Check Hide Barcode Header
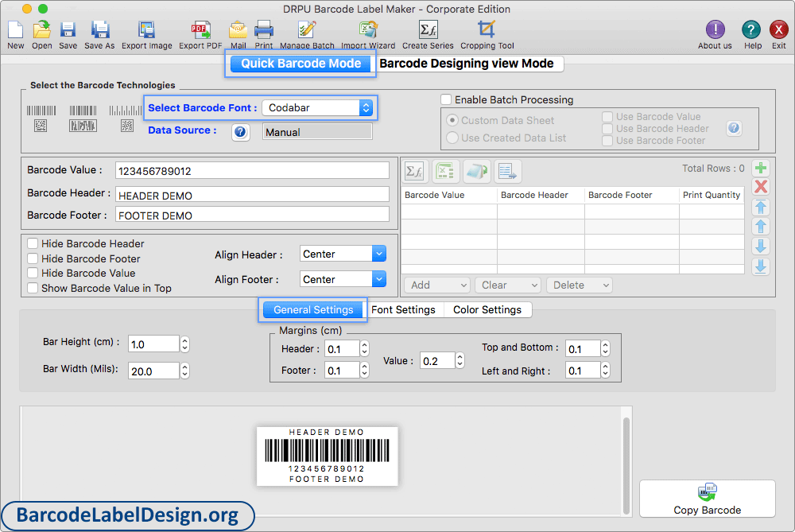This screenshot has width=795, height=532. tap(33, 243)
